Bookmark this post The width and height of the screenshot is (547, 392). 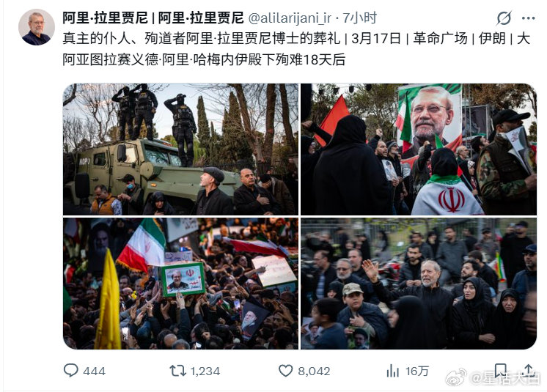click(500, 371)
